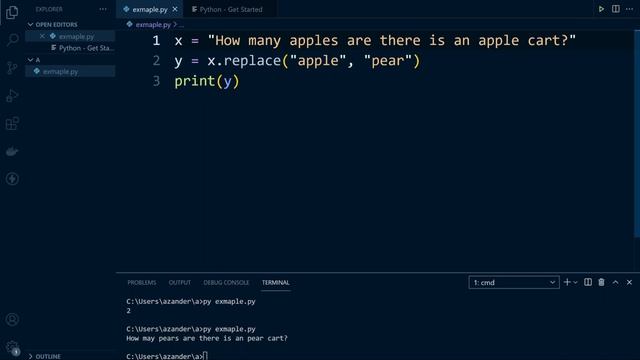The height and width of the screenshot is (360, 640).
Task: Collapse the A folder section
Action: point(69,60)
